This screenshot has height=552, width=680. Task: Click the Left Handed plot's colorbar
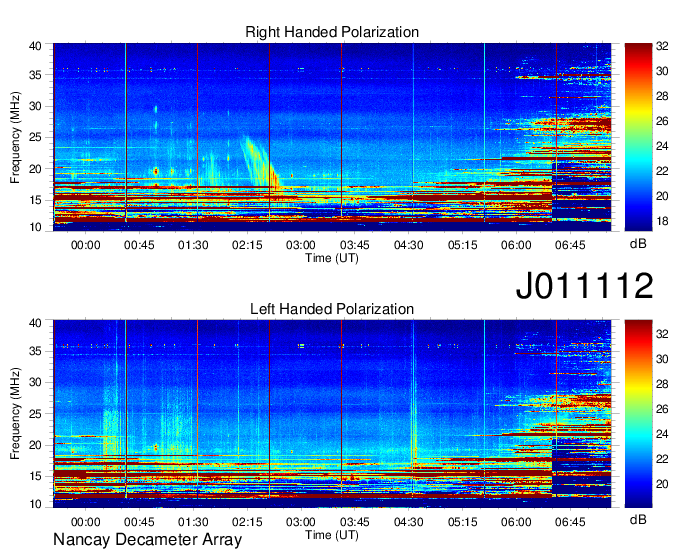[638, 413]
